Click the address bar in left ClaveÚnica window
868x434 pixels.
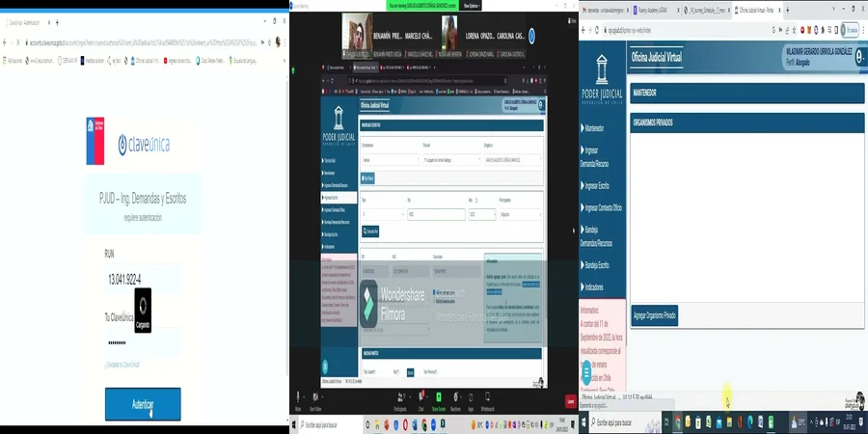tap(144, 42)
